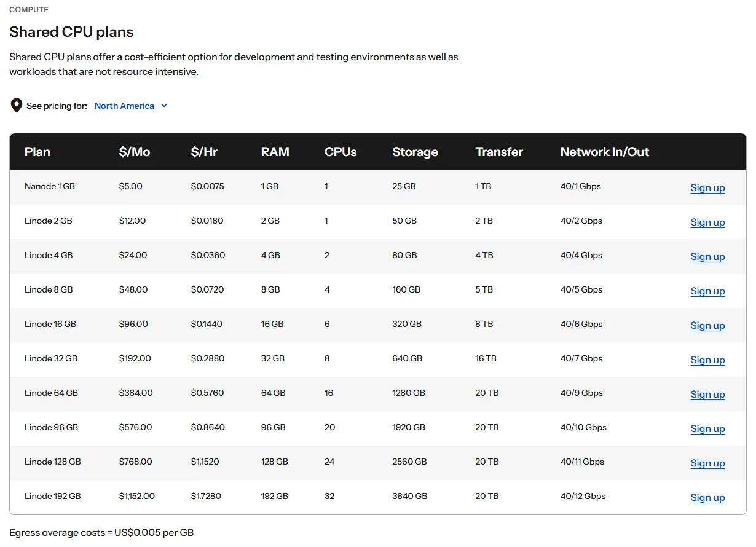Click the $384.00 monthly price
The width and height of the screenshot is (756, 547).
point(136,393)
